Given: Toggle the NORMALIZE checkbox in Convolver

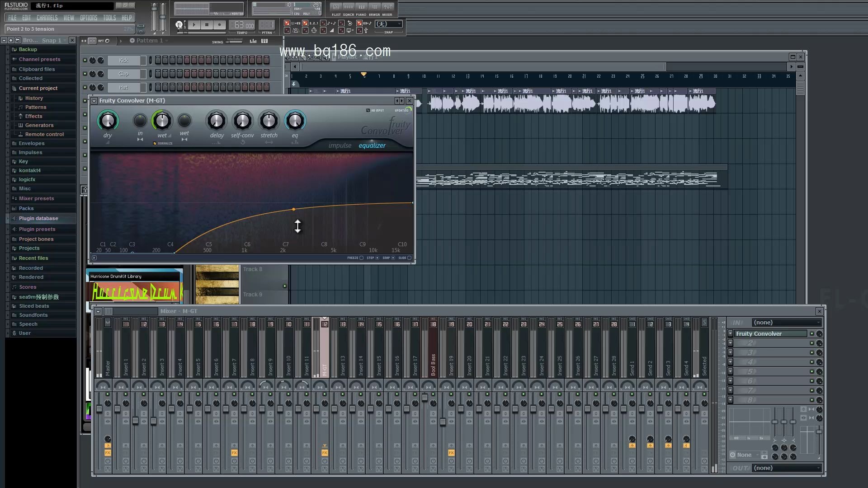Looking at the screenshot, I should click(x=155, y=143).
